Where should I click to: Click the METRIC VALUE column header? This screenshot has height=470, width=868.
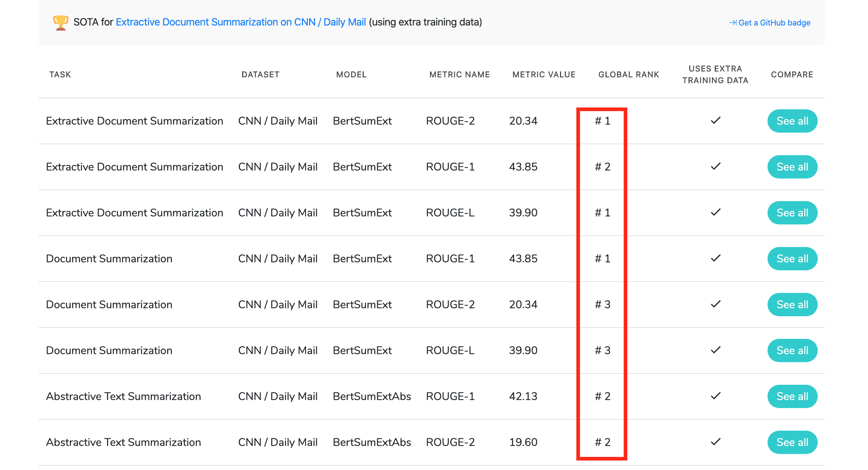click(544, 74)
